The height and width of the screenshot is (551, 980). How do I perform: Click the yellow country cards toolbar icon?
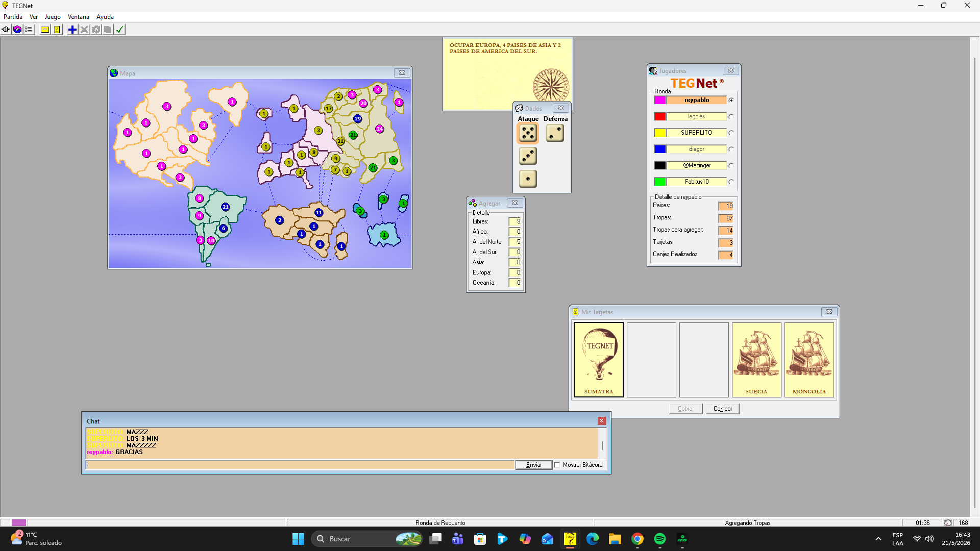click(x=57, y=30)
